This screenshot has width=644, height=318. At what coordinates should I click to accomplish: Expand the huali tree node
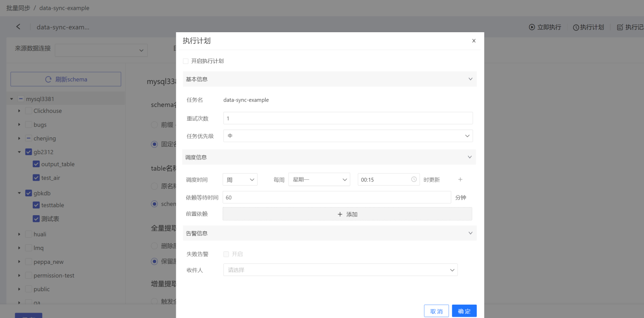[x=19, y=234]
